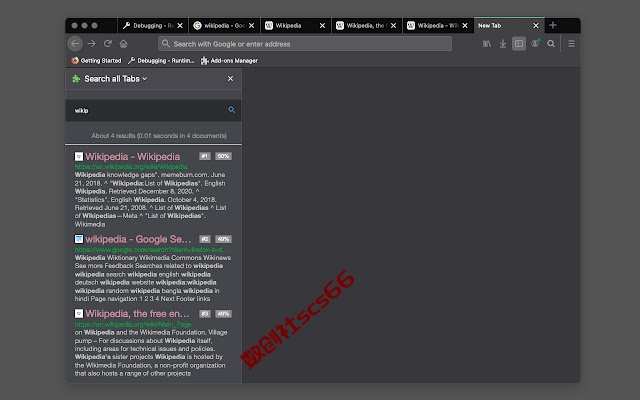
Task: Show the Downloads panel
Action: (x=503, y=43)
